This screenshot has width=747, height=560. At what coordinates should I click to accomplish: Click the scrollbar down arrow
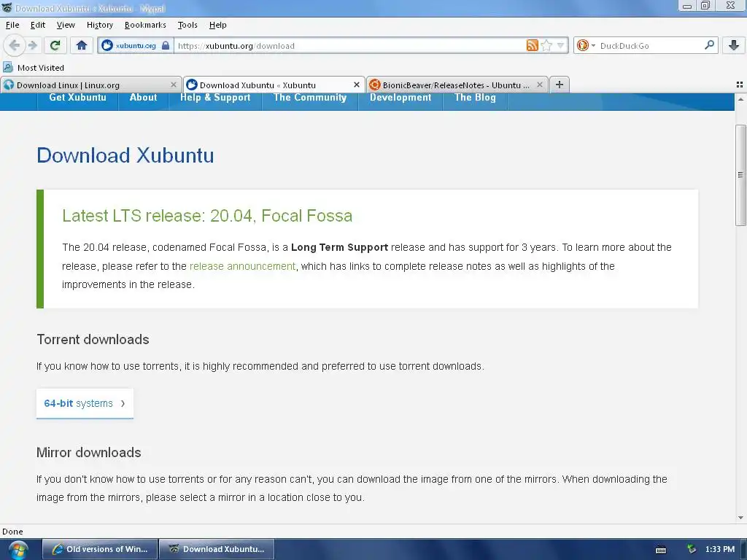point(740,518)
